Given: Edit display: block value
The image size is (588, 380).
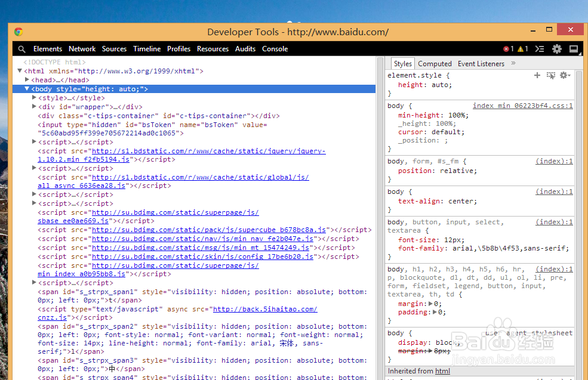Looking at the screenshot, I should pyautogui.click(x=445, y=342).
